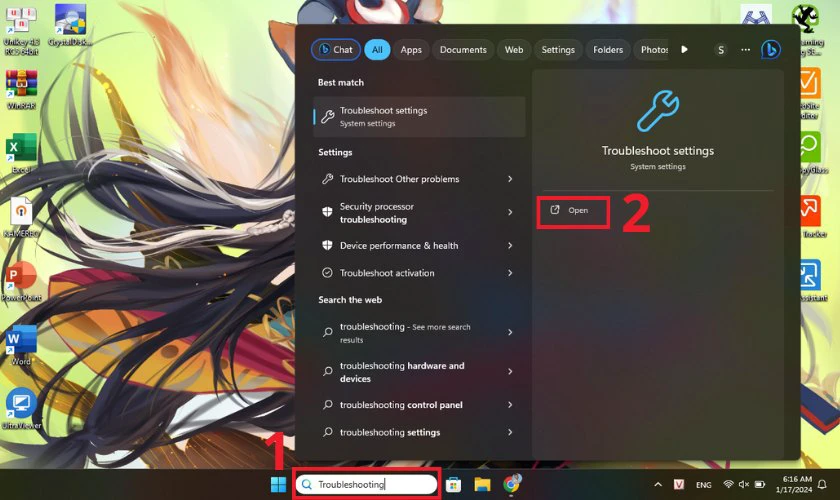Select the UltraViewer desktop shortcut
The width and height of the screenshot is (840, 500).
[21, 408]
